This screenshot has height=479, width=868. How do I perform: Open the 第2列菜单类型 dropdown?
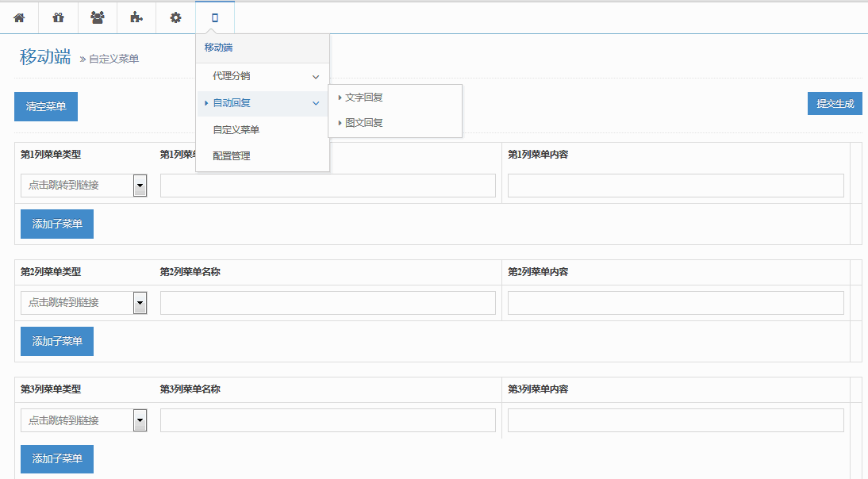[140, 303]
